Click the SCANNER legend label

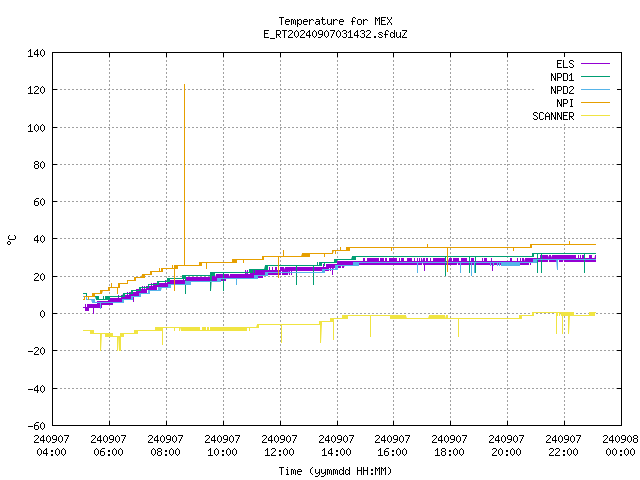click(553, 116)
